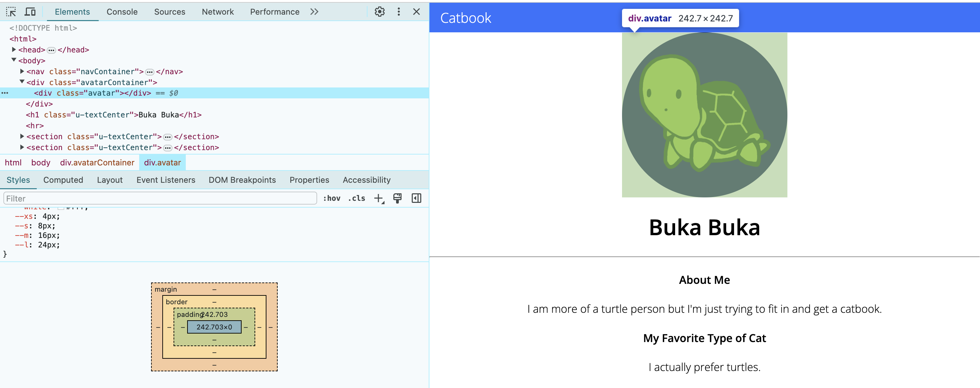This screenshot has width=980, height=388.
Task: Select the html breadcrumb item
Action: point(13,162)
